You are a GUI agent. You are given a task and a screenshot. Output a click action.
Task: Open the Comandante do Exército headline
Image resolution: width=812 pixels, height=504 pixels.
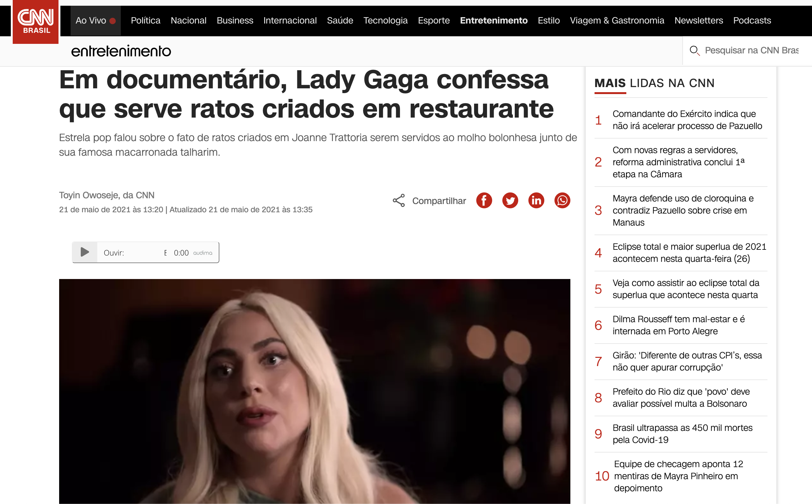pyautogui.click(x=687, y=120)
